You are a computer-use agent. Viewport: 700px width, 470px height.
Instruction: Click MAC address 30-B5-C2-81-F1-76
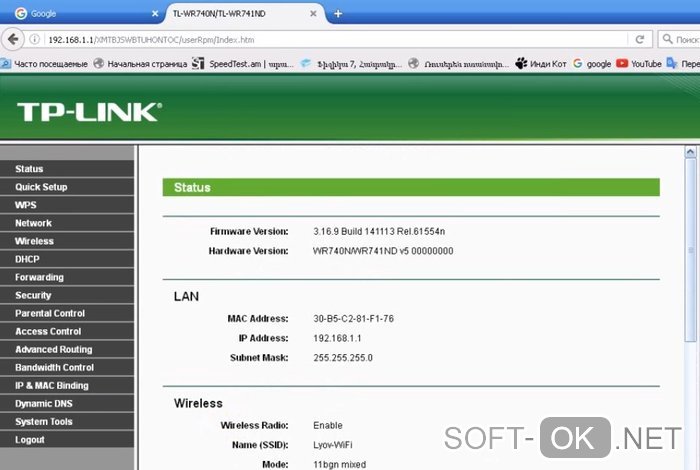pyautogui.click(x=354, y=319)
